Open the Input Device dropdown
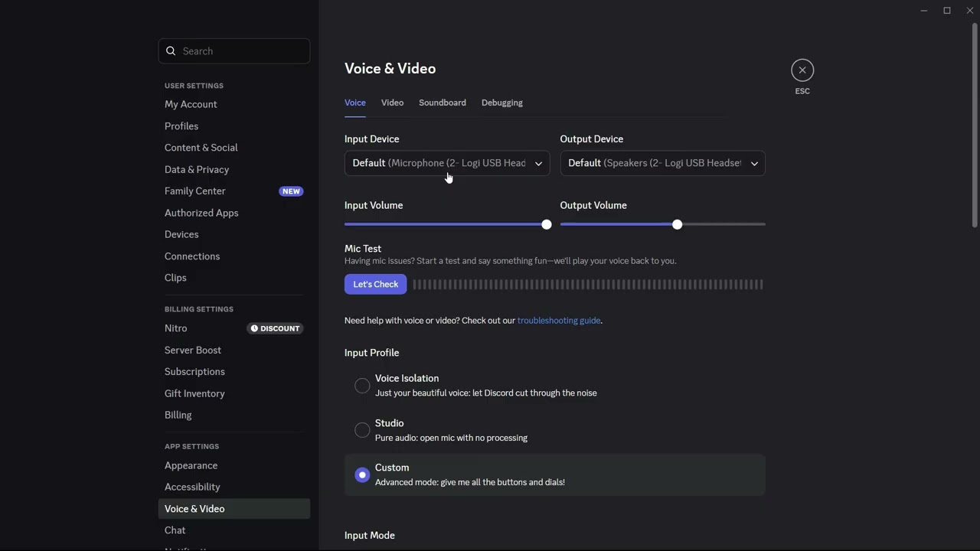The height and width of the screenshot is (551, 980). (447, 163)
